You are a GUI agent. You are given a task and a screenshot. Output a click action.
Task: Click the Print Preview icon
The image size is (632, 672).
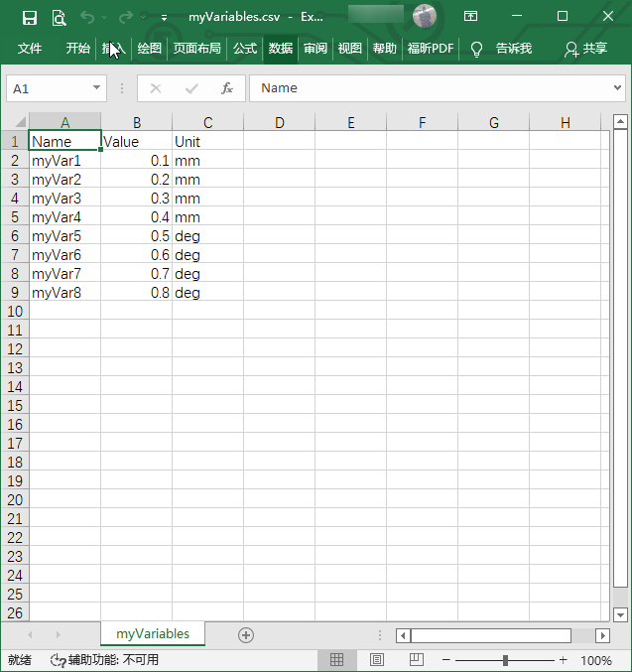[59, 18]
